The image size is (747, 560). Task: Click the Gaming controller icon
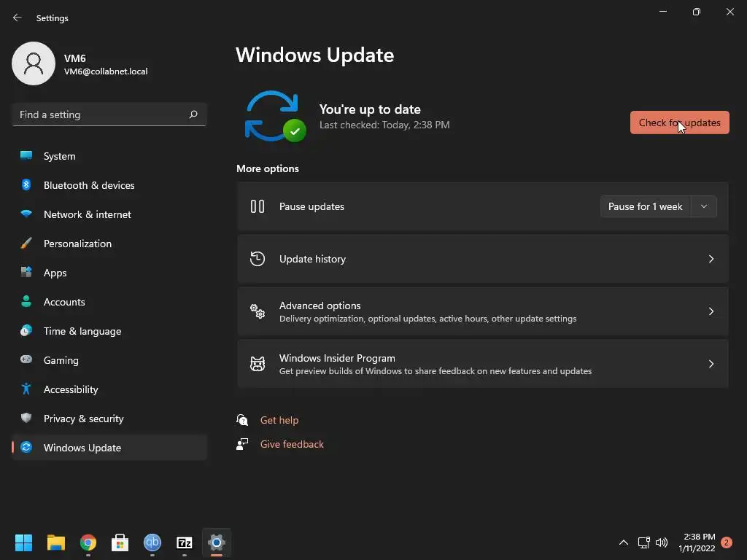tap(26, 359)
